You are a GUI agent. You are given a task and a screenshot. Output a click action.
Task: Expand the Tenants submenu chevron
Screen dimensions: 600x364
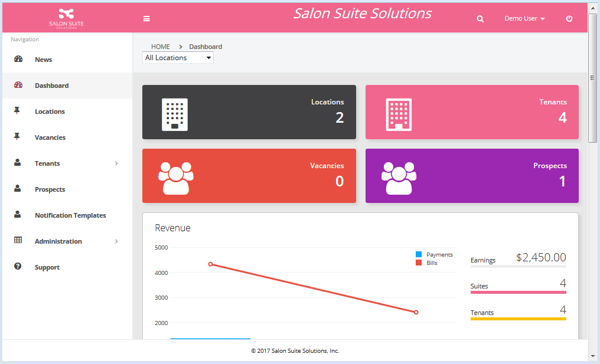(116, 163)
